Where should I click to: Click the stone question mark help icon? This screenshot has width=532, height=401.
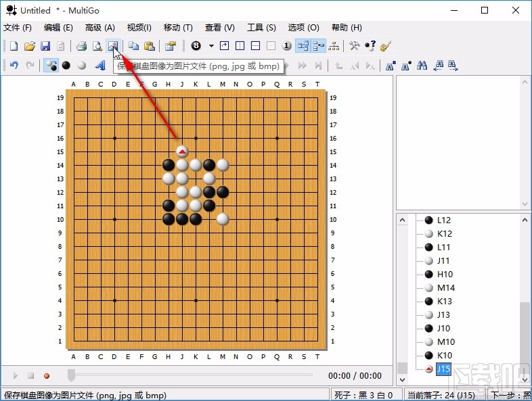(x=370, y=46)
